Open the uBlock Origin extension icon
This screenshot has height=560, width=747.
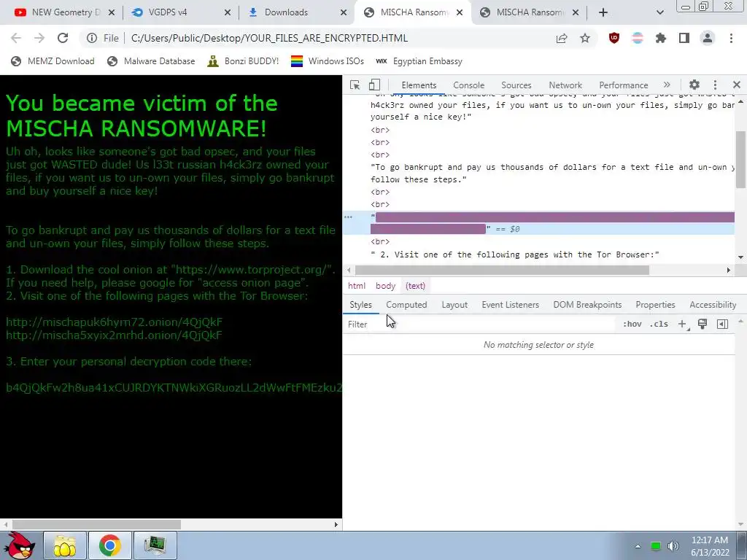tap(614, 38)
